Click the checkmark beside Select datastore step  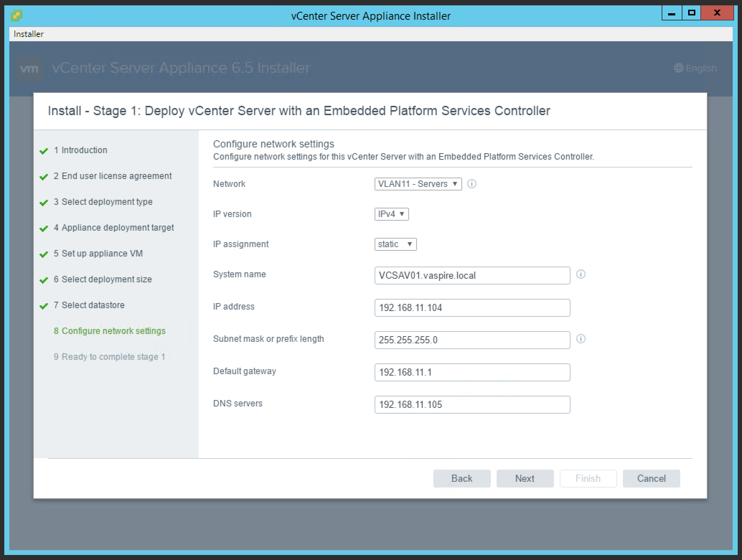click(x=44, y=306)
